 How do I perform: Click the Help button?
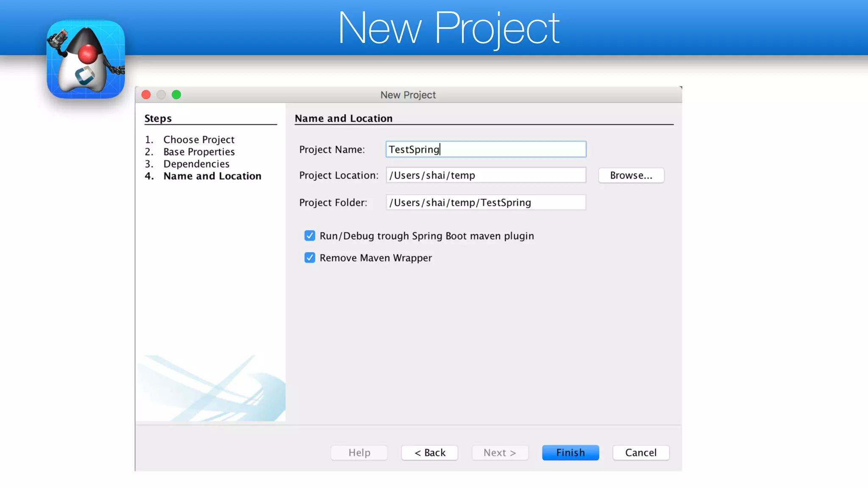click(x=359, y=453)
